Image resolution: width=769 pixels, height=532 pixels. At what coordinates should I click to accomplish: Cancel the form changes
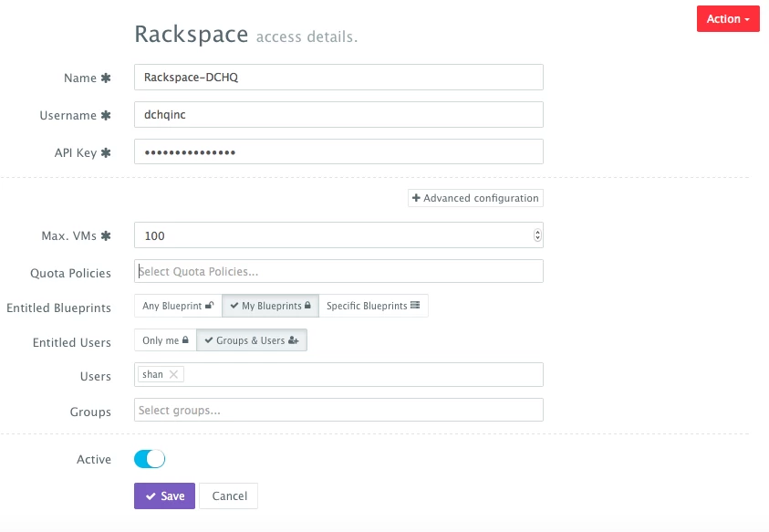[x=229, y=495]
